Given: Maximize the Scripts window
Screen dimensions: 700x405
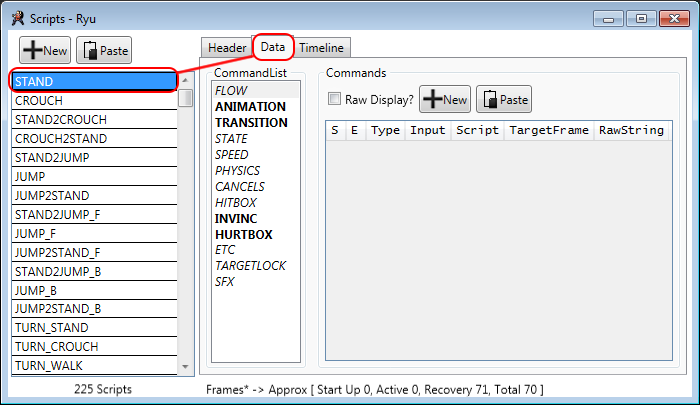Looking at the screenshot, I should pos(641,17).
